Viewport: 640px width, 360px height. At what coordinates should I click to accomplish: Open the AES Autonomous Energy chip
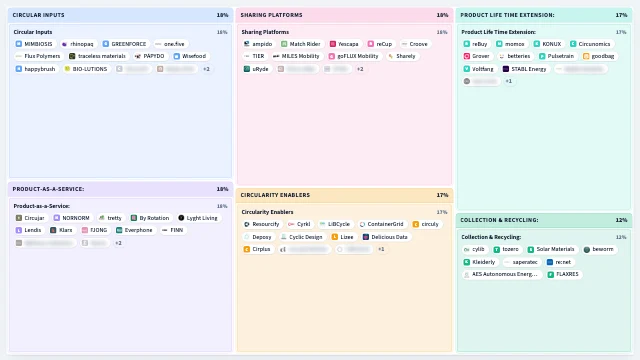[501, 274]
